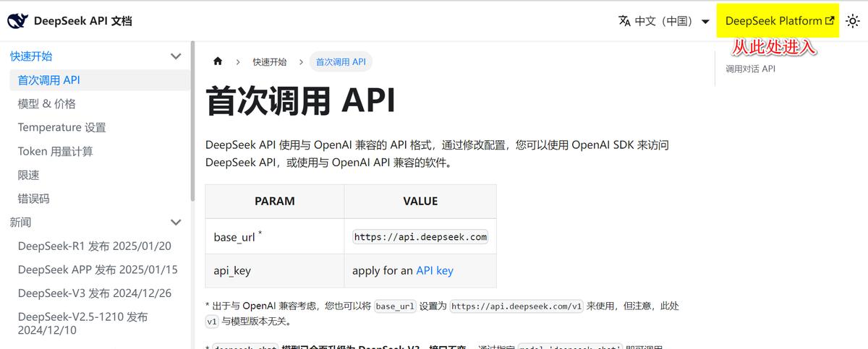868x349 pixels.
Task: Toggle dark and light mode sun icon
Action: (x=853, y=21)
